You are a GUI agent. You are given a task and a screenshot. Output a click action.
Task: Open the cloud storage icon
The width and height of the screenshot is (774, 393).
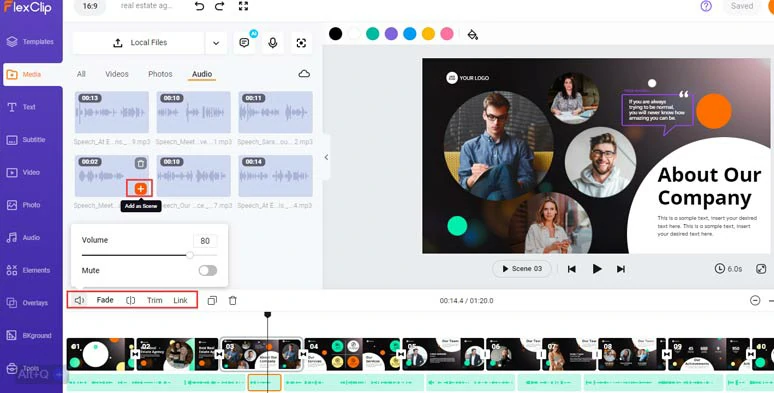(x=305, y=74)
